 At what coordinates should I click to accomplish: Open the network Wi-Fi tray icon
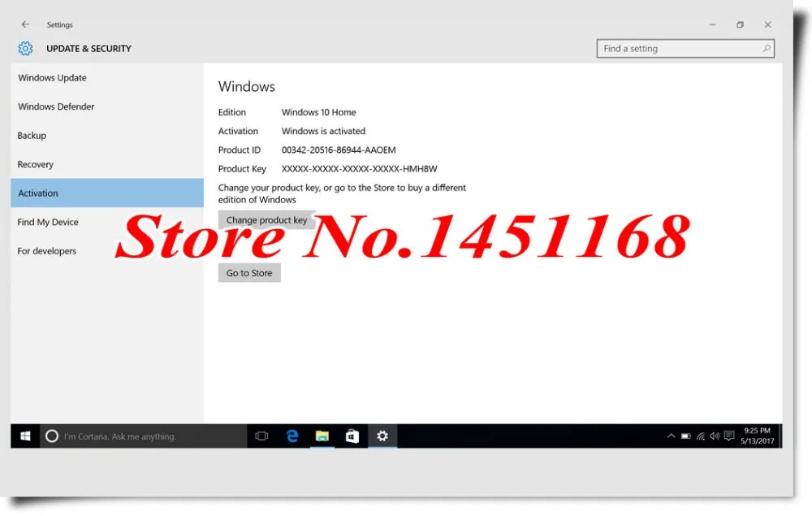[701, 436]
